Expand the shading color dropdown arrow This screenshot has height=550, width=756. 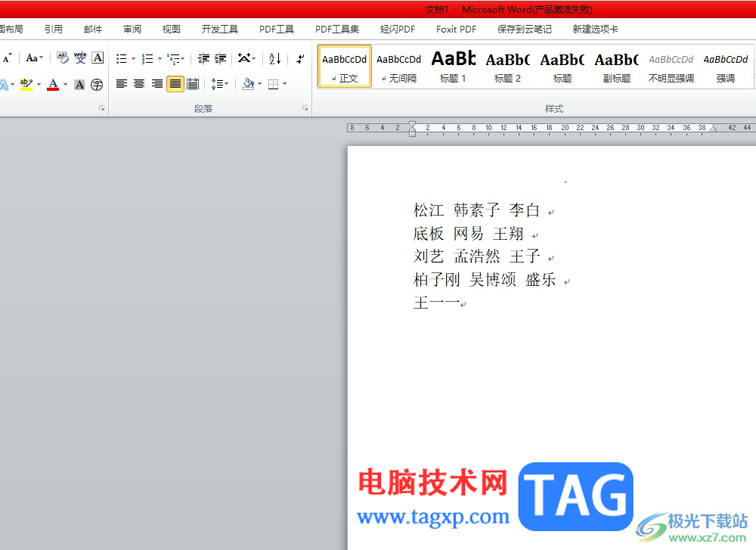click(260, 84)
